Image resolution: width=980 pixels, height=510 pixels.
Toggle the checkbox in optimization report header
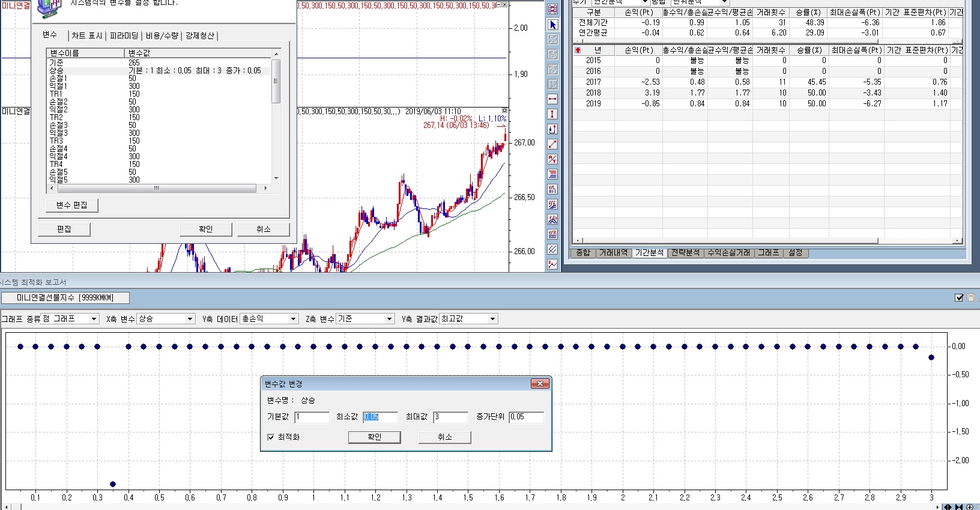pyautogui.click(x=959, y=297)
